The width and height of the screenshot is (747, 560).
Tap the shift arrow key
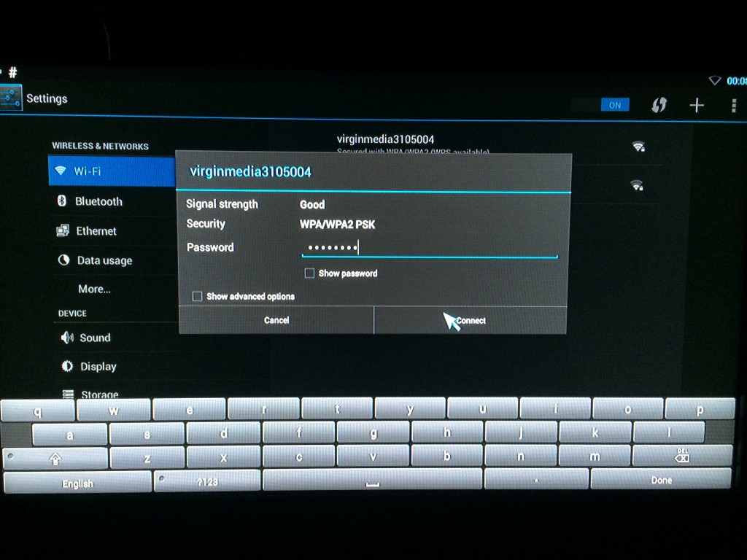[x=55, y=459]
